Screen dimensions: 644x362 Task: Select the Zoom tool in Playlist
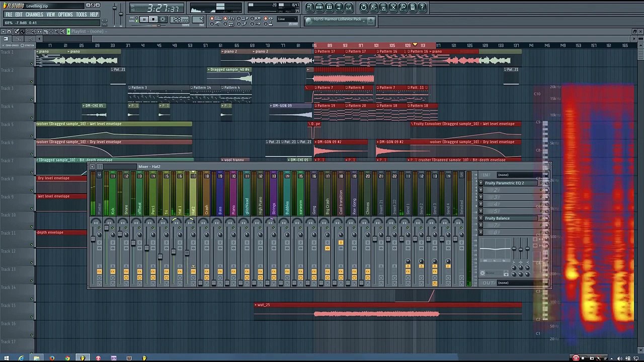pyautogui.click(x=56, y=31)
